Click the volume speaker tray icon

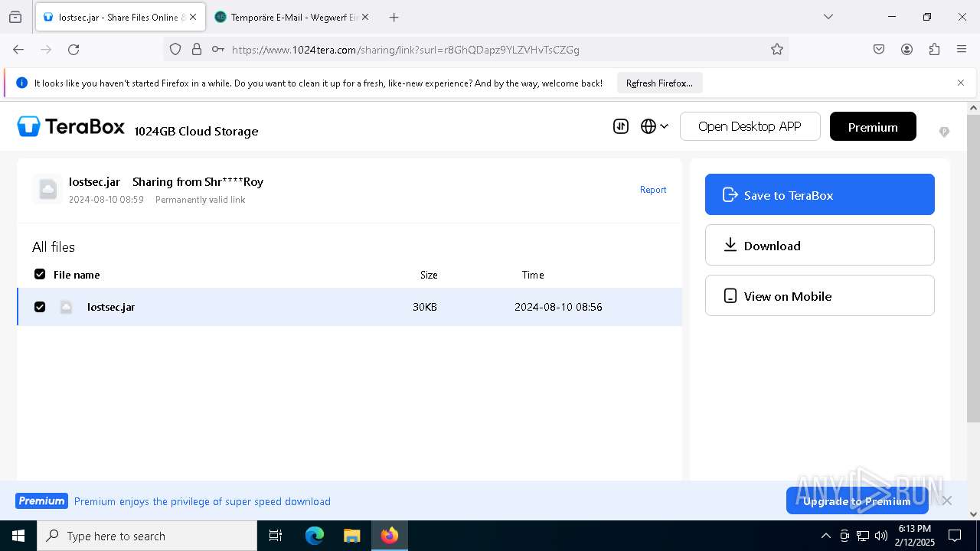881,536
